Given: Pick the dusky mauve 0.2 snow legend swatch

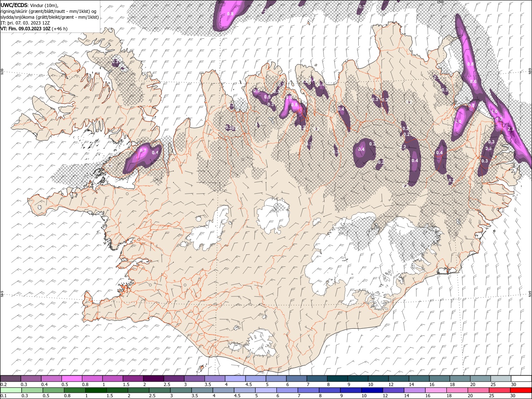Looking at the screenshot, I should point(10,379).
